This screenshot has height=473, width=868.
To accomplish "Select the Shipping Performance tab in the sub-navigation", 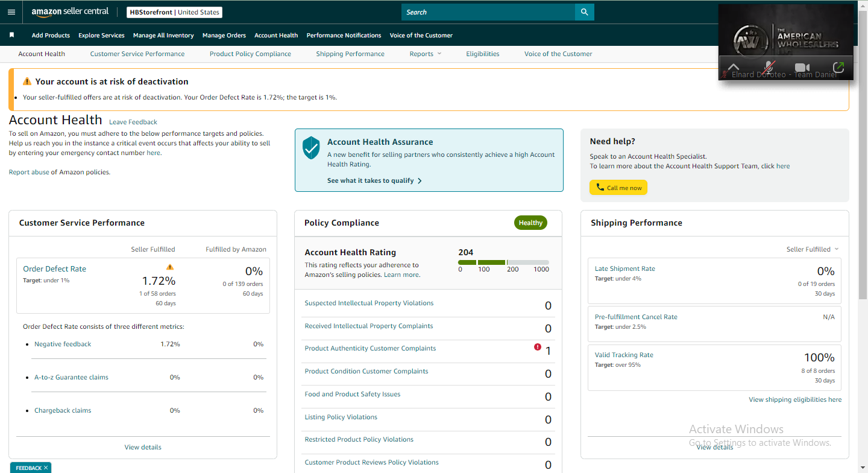I will pos(350,54).
